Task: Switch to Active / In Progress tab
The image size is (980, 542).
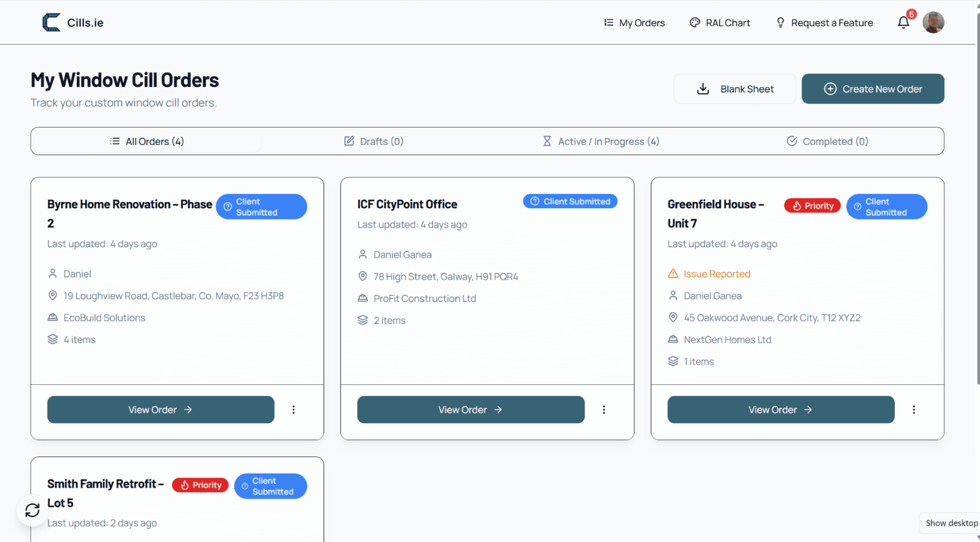Action: point(601,141)
